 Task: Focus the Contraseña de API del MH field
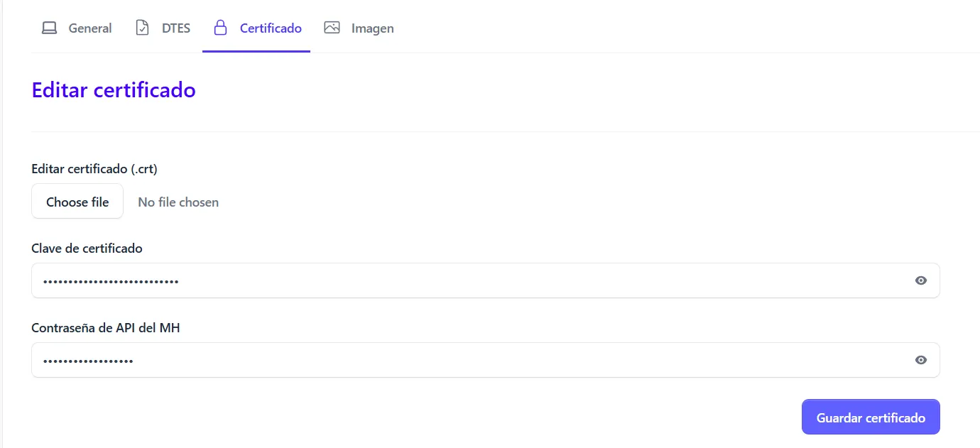tap(426, 359)
